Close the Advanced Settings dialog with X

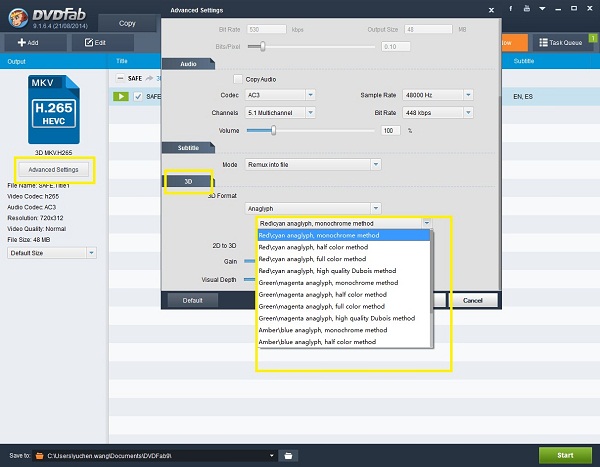pyautogui.click(x=491, y=10)
